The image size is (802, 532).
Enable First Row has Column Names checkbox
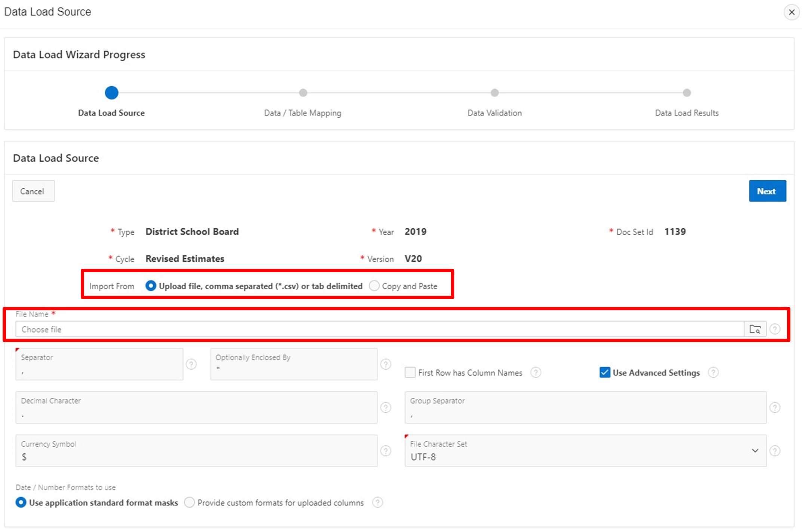(x=410, y=372)
